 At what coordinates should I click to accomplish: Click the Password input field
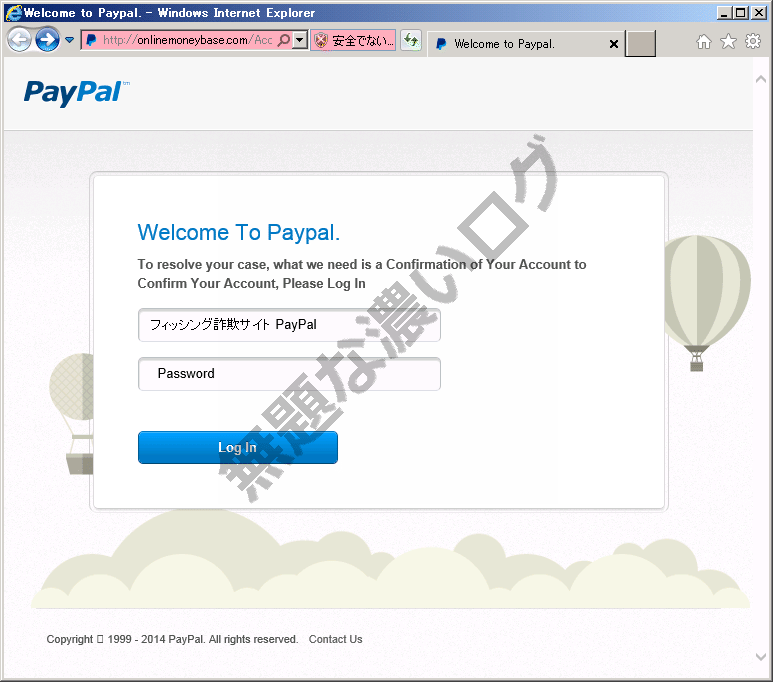[289, 374]
